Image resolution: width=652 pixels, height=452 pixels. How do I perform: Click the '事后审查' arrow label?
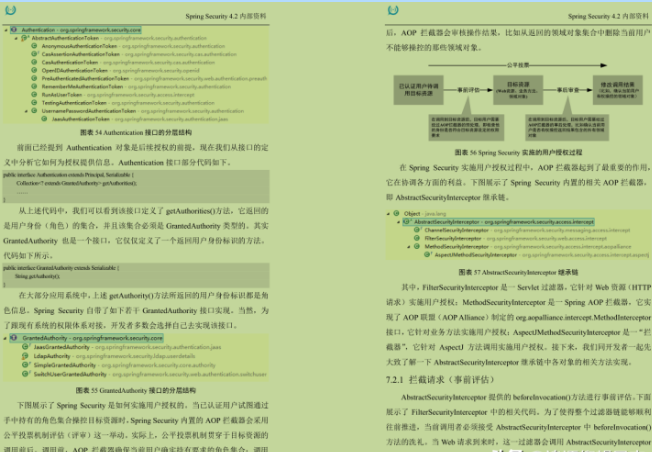pos(568,90)
